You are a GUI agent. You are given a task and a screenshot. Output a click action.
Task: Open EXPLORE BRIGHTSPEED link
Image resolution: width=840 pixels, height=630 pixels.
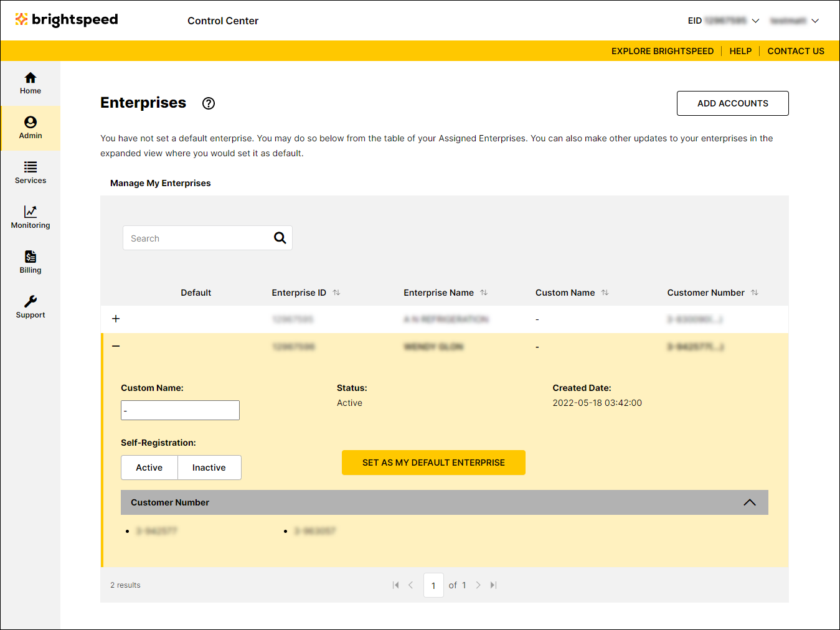point(663,51)
